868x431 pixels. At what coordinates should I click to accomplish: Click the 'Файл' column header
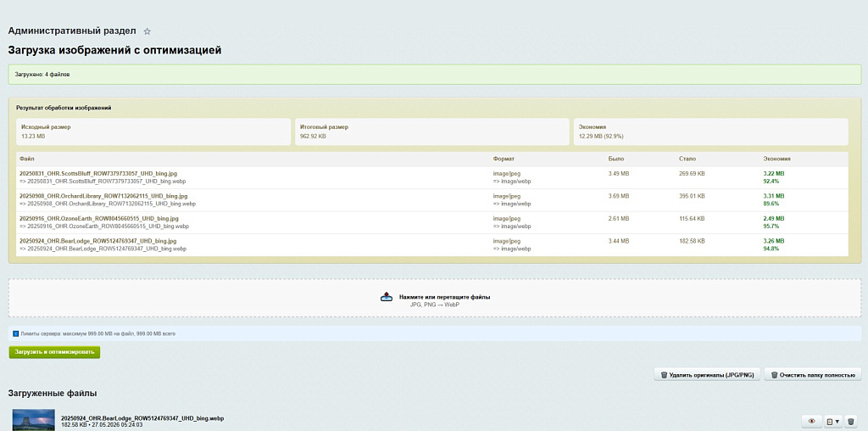(26, 159)
